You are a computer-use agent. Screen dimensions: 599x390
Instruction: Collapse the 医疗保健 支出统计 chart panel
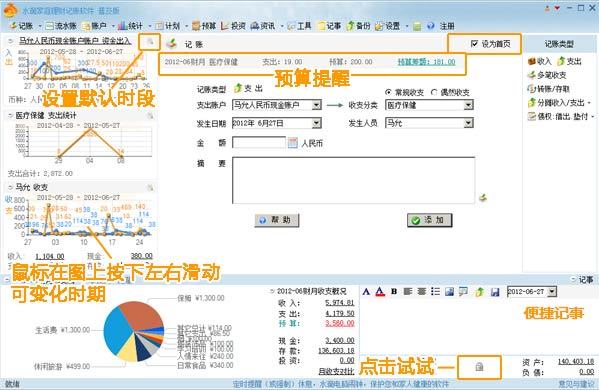tap(10, 115)
